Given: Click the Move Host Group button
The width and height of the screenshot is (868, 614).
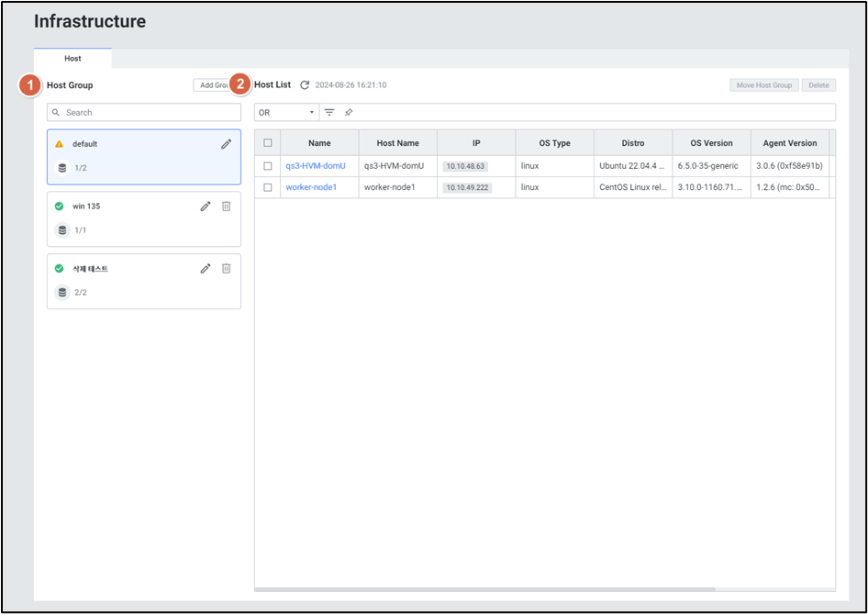Looking at the screenshot, I should pyautogui.click(x=763, y=85).
